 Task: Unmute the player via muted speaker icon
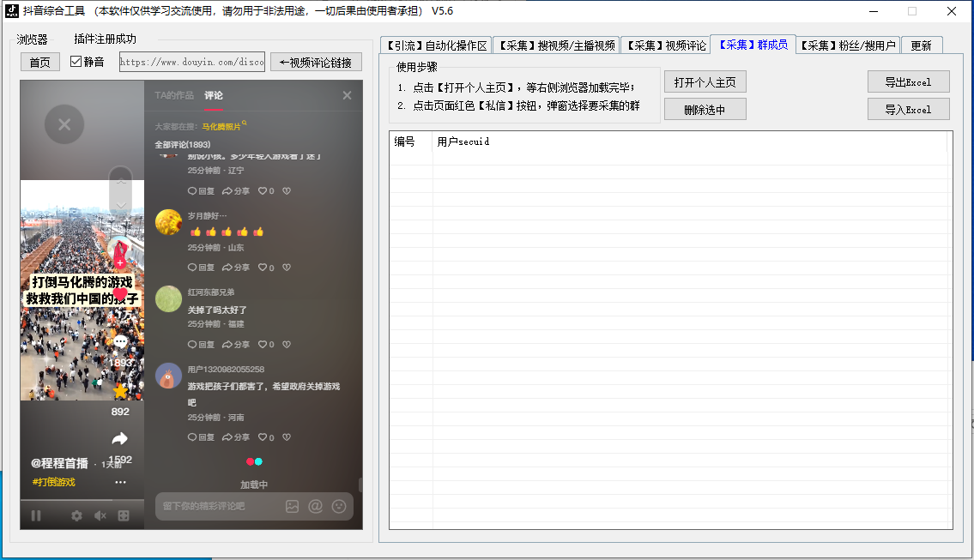(100, 515)
